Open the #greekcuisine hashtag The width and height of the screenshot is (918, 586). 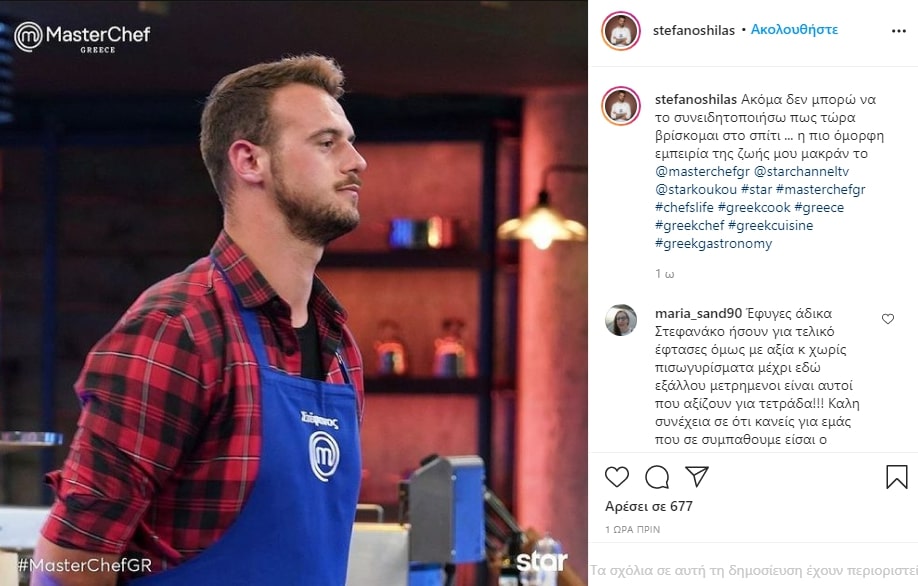pos(770,225)
